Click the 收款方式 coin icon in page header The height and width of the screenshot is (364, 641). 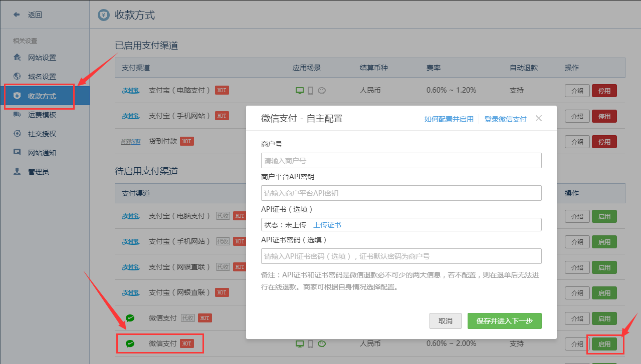point(104,15)
